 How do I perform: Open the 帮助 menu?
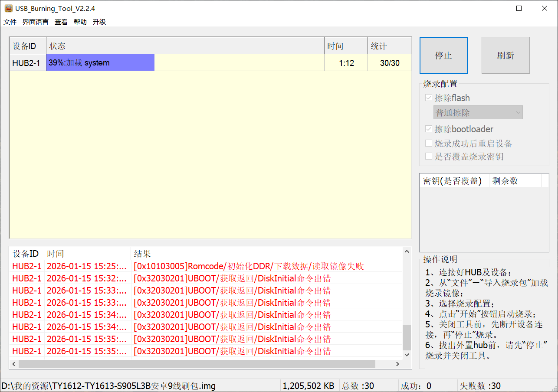[80, 22]
